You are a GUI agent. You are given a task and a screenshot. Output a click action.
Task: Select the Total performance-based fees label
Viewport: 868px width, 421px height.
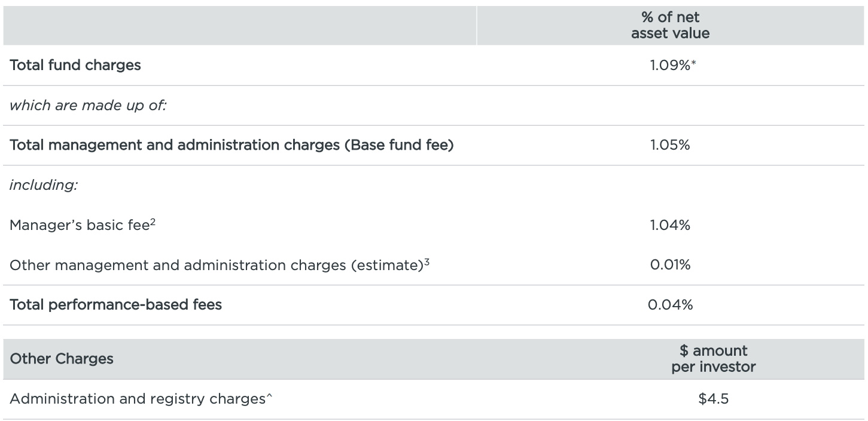click(x=115, y=305)
